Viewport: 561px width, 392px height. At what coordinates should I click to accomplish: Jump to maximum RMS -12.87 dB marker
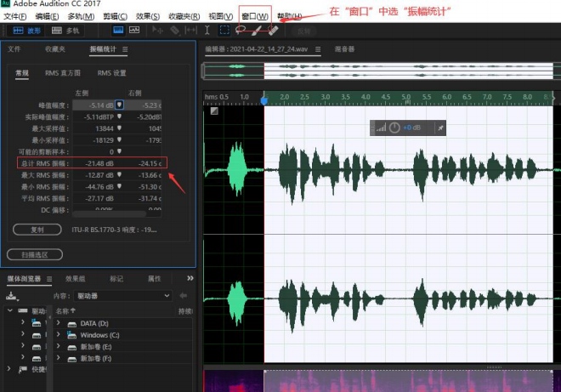tap(120, 174)
